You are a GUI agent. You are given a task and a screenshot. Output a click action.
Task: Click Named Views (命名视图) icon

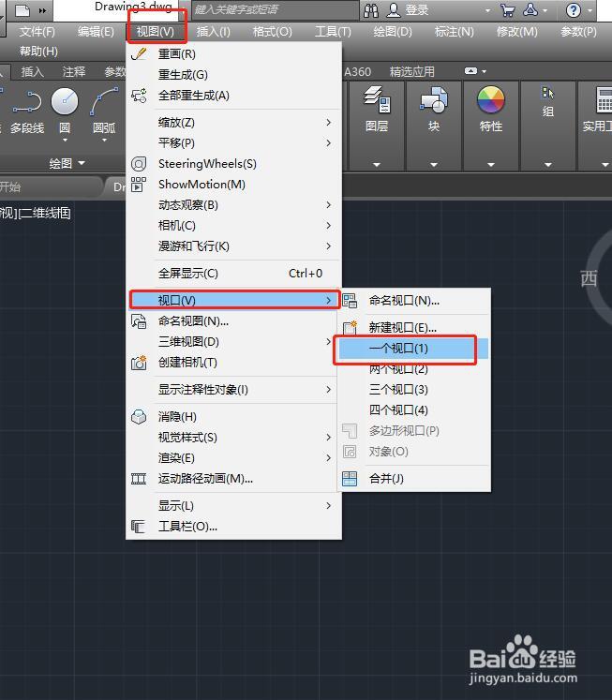[139, 321]
